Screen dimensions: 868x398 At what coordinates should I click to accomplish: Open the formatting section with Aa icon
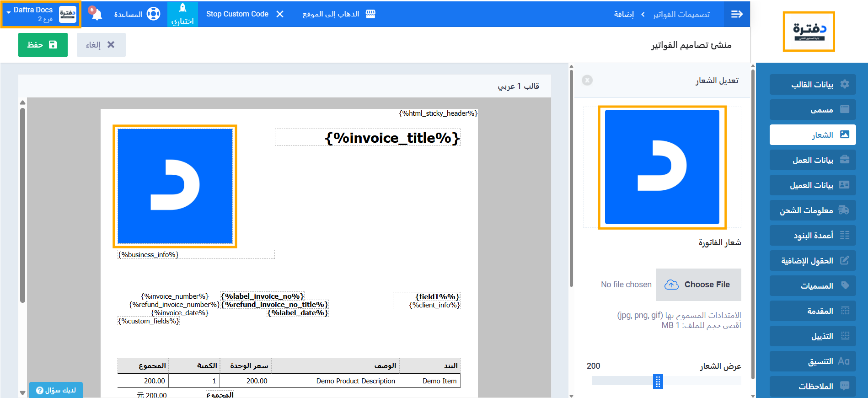click(813, 361)
